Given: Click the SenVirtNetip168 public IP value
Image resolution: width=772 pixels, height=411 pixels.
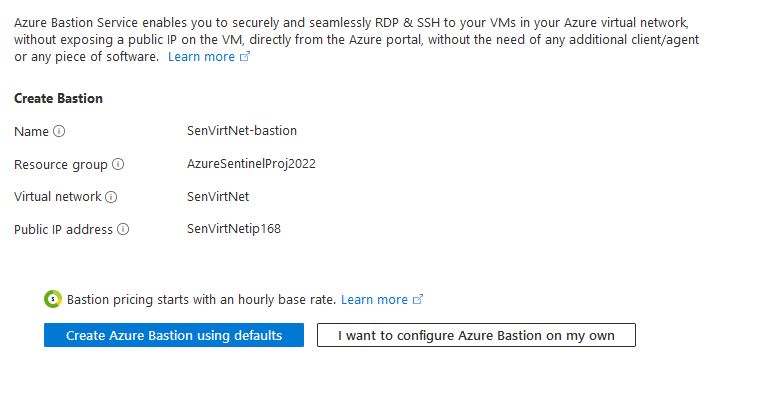Looking at the screenshot, I should (234, 229).
